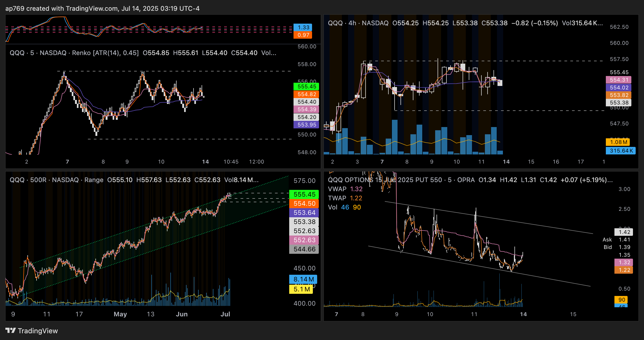Click the 554.40 price label on Renko chart

point(306,102)
